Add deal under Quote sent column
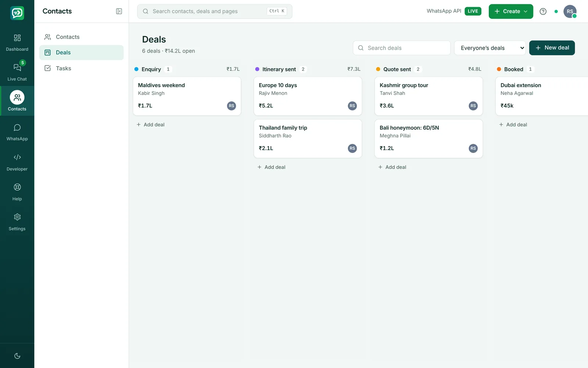The height and width of the screenshot is (368, 588). click(392, 167)
